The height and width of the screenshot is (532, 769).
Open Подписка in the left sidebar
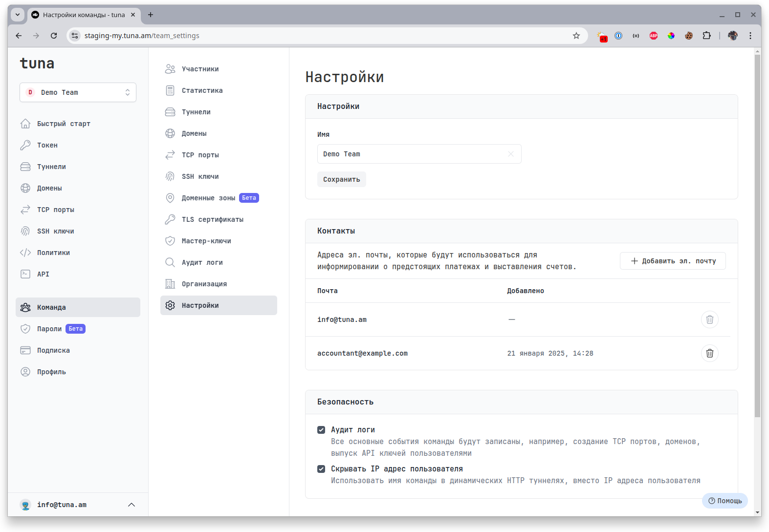pyautogui.click(x=53, y=350)
